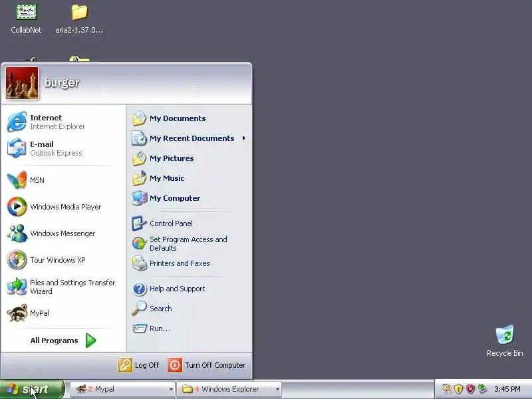Open the Windows Explorer taskbar group dropdown arrow
The height and width of the screenshot is (399, 532).
(x=277, y=389)
